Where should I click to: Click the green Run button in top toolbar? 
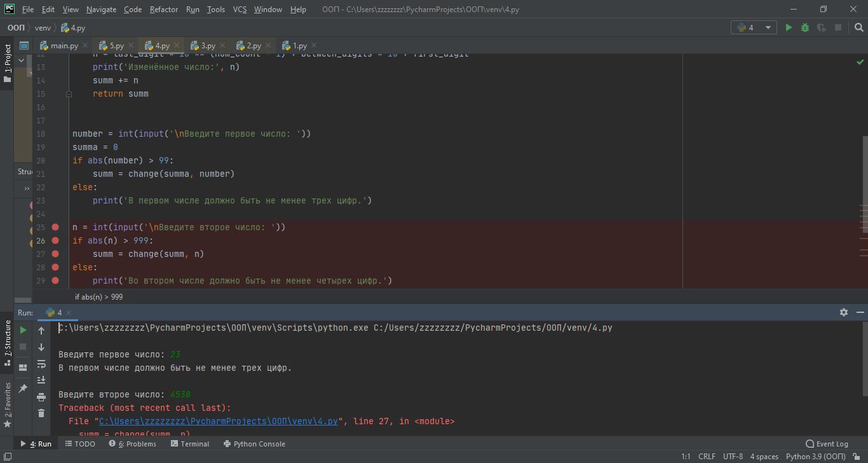coord(789,27)
